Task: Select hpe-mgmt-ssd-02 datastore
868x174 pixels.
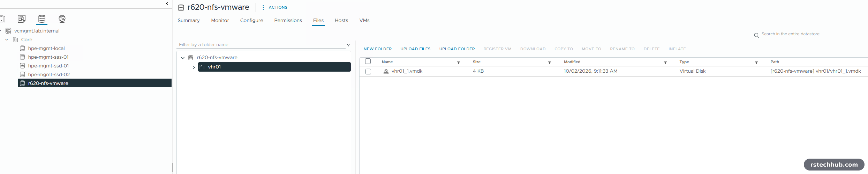Action: pos(49,74)
